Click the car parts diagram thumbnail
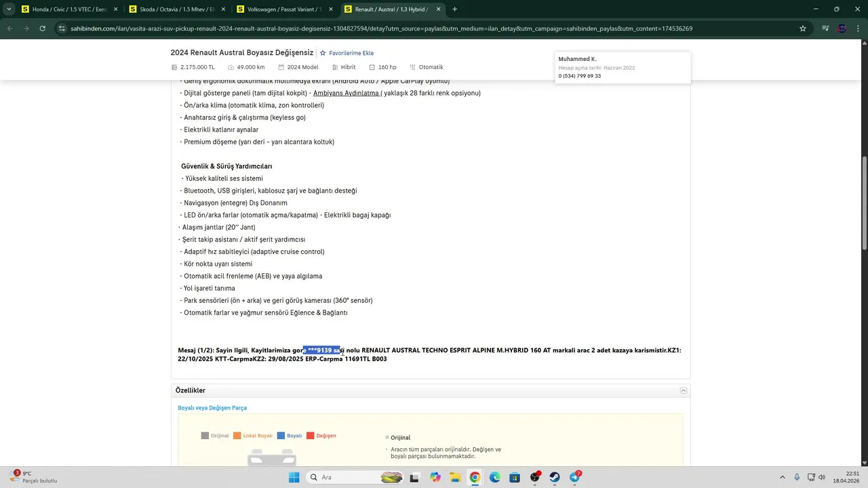868x488 pixels. click(x=272, y=457)
